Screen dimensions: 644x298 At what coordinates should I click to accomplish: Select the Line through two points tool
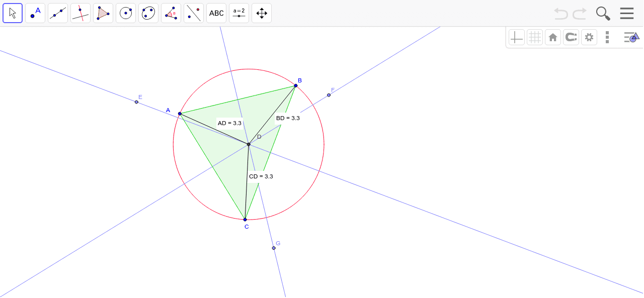pyautogui.click(x=58, y=13)
